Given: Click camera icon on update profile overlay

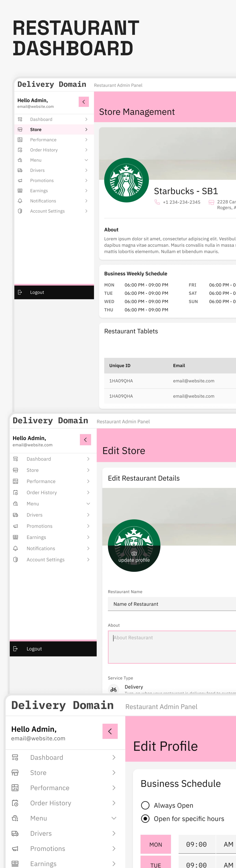Looking at the screenshot, I should coord(134,553).
